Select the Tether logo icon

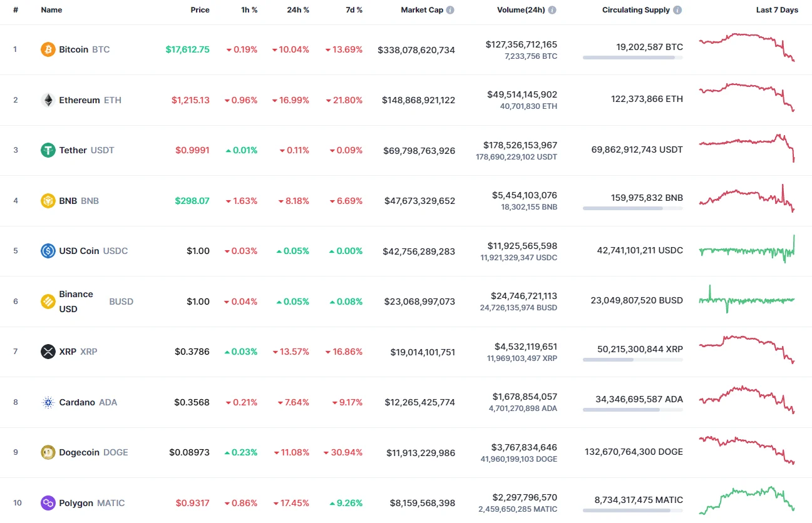[48, 150]
